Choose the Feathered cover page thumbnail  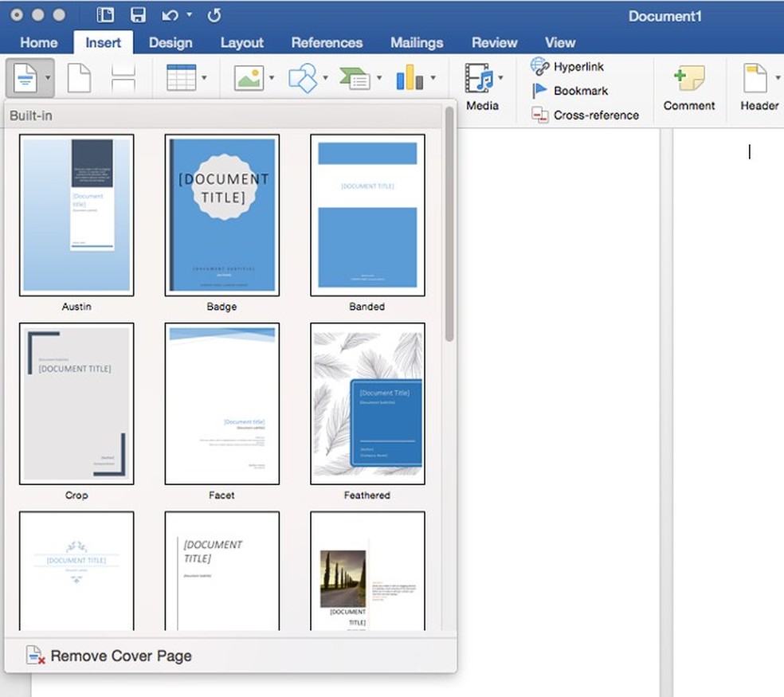(x=367, y=404)
